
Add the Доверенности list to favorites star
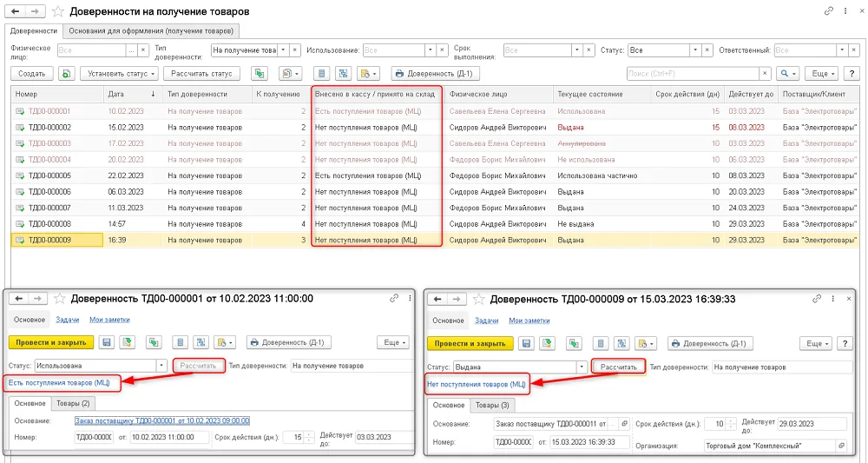[x=57, y=11]
